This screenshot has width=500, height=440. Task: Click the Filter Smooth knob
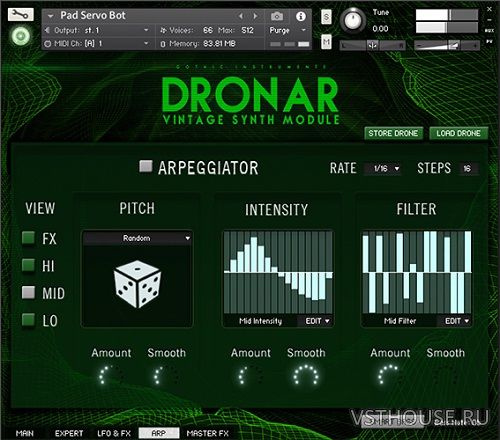point(445,376)
